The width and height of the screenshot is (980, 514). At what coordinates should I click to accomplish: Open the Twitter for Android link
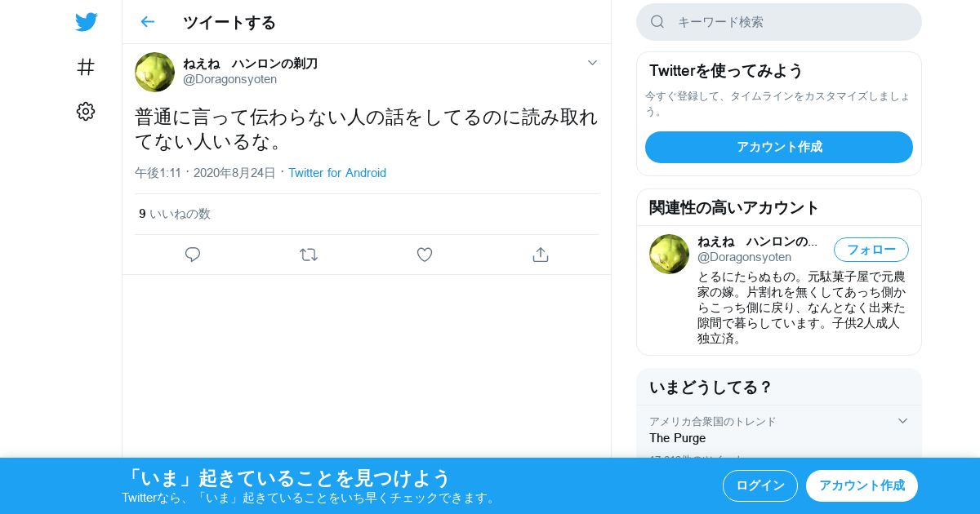pyautogui.click(x=337, y=173)
